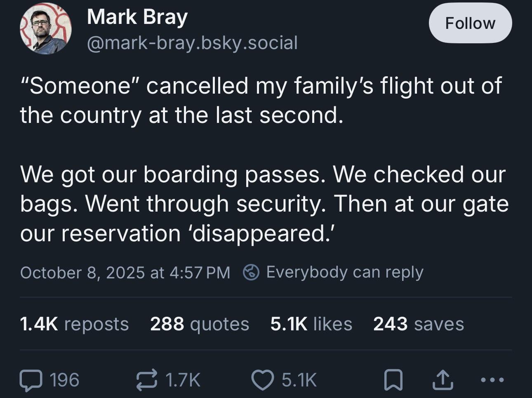Viewport: 532px width, 398px height.
Task: Open the three-dot more options menu
Action: pos(492,380)
